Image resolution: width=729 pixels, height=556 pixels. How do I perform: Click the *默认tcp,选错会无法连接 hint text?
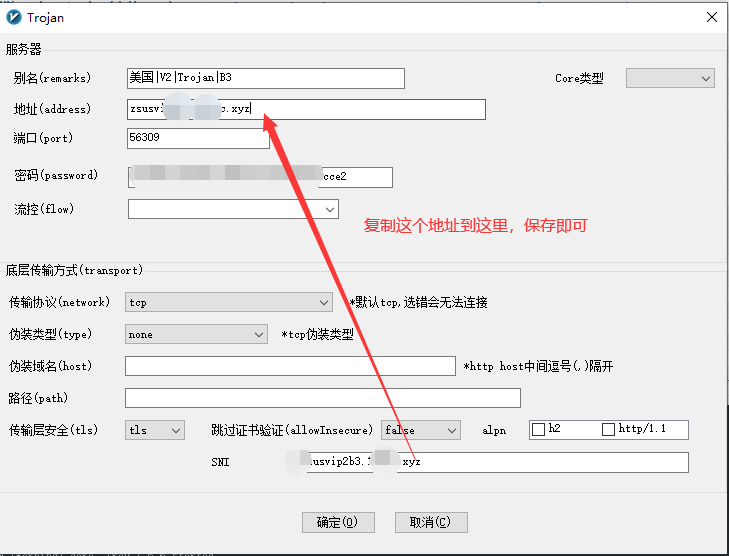tap(419, 303)
